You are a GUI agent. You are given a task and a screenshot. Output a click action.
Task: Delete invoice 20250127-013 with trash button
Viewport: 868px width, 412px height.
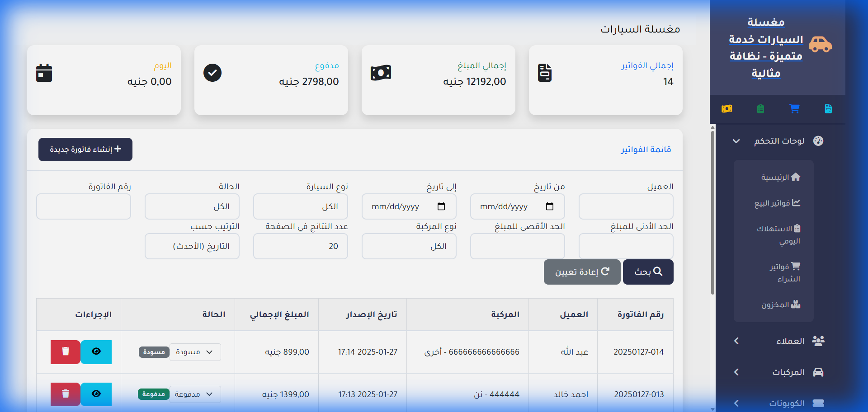[66, 394]
